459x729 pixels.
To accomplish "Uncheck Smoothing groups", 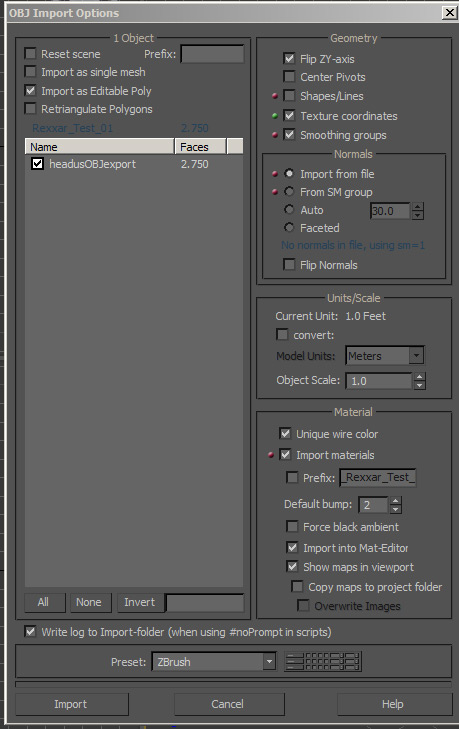I will pos(289,135).
